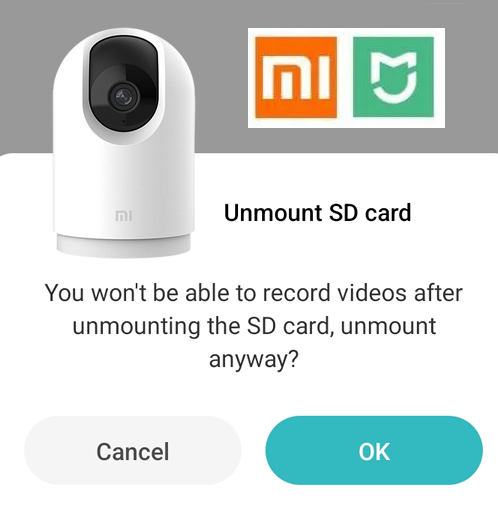Click the orange Mi logo
The height and width of the screenshot is (506, 498).
pyautogui.click(x=296, y=77)
